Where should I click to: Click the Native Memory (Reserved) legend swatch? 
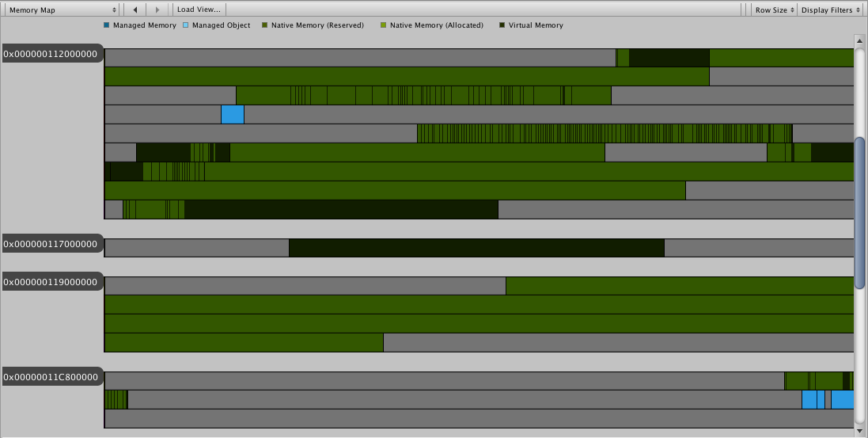click(x=265, y=25)
